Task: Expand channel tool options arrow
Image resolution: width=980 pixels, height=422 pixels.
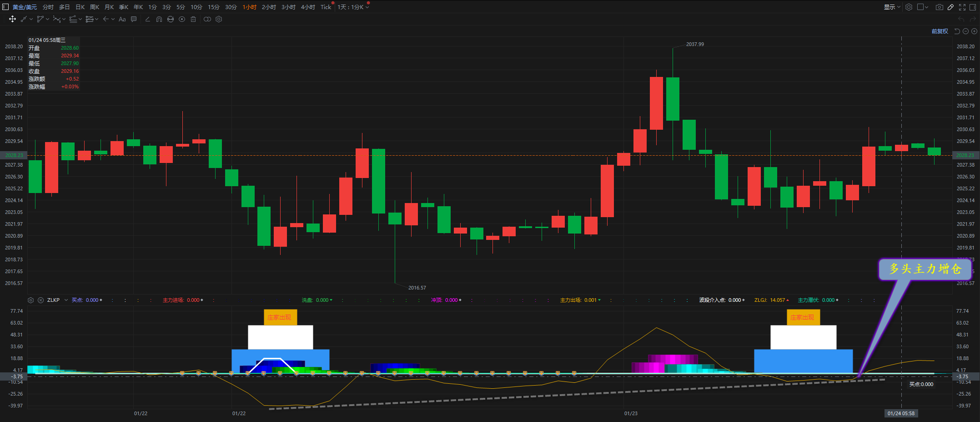Action: point(80,19)
